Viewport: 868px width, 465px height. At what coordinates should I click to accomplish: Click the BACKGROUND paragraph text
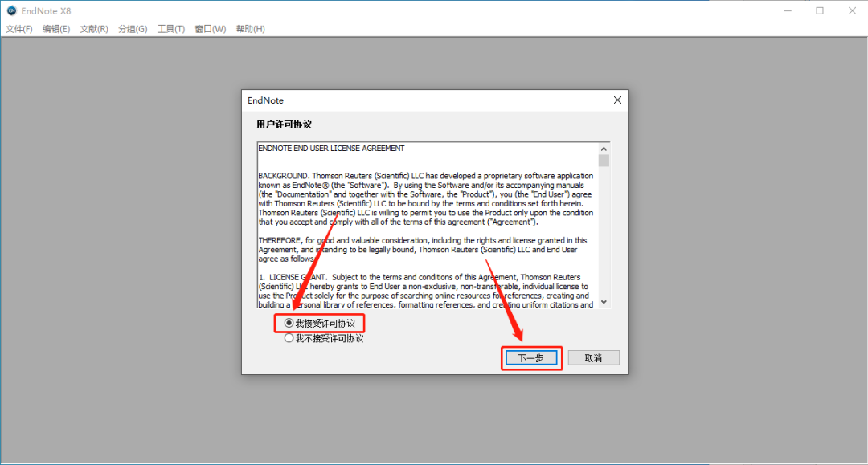[x=426, y=198]
